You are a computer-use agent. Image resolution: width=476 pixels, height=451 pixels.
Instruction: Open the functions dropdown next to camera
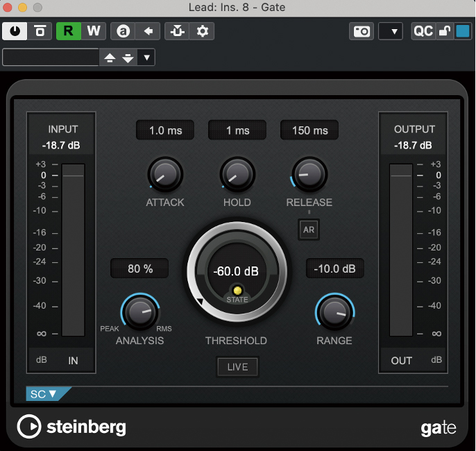[391, 31]
